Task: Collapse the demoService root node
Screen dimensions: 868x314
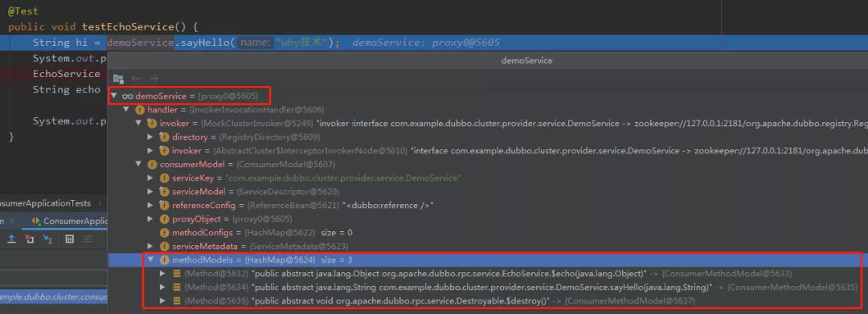Action: coord(113,96)
